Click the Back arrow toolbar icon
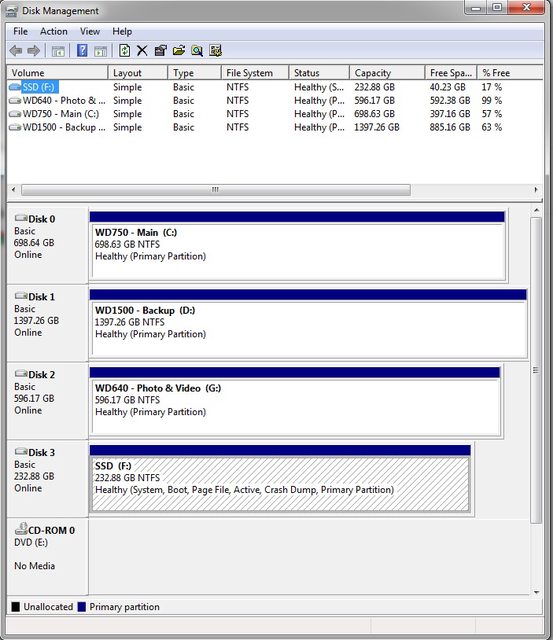Viewport: 553px width, 640px height. point(16,51)
